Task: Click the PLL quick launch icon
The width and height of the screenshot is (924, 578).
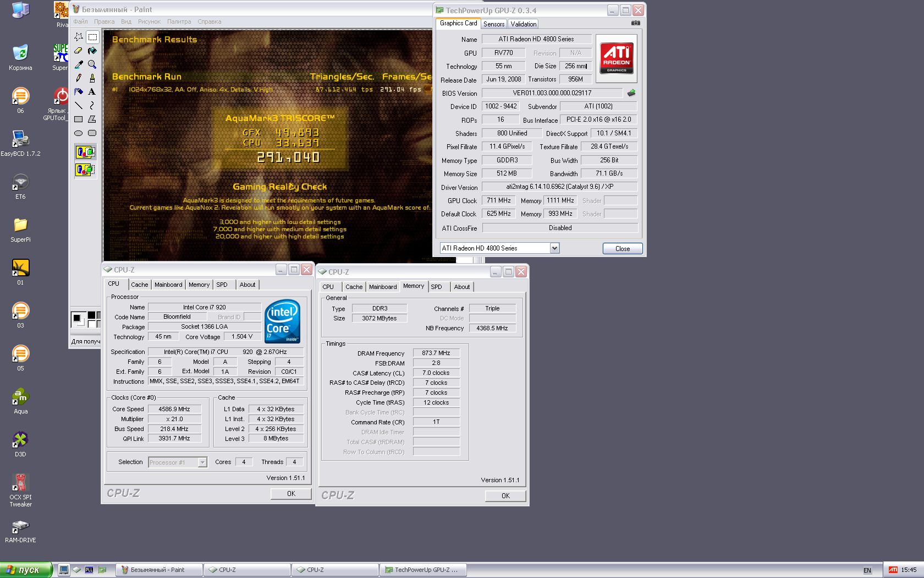Action: (89, 570)
